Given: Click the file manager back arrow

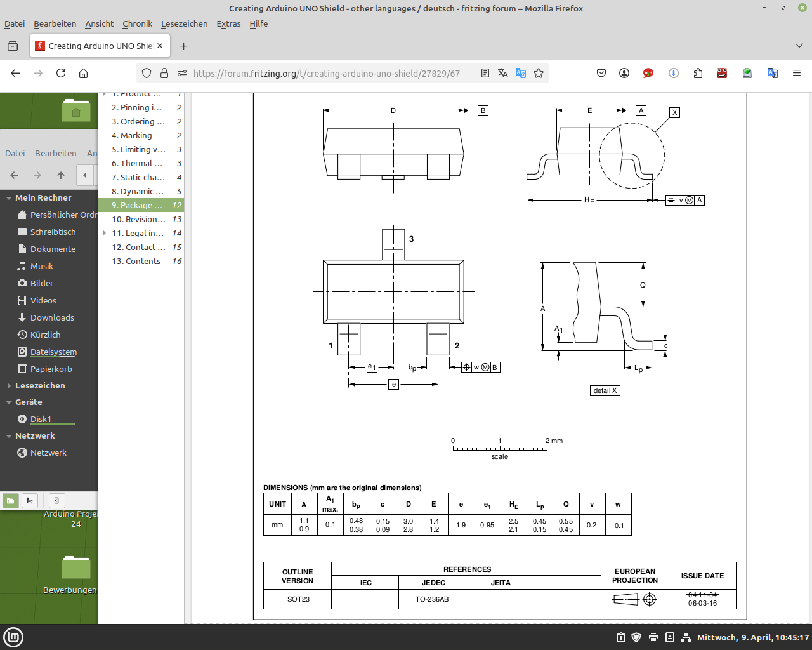Looking at the screenshot, I should (x=15, y=175).
